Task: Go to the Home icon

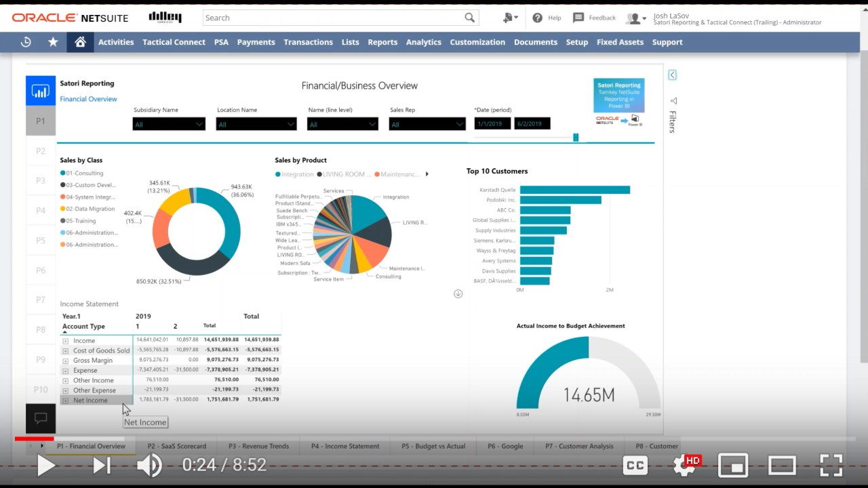Action: click(80, 42)
